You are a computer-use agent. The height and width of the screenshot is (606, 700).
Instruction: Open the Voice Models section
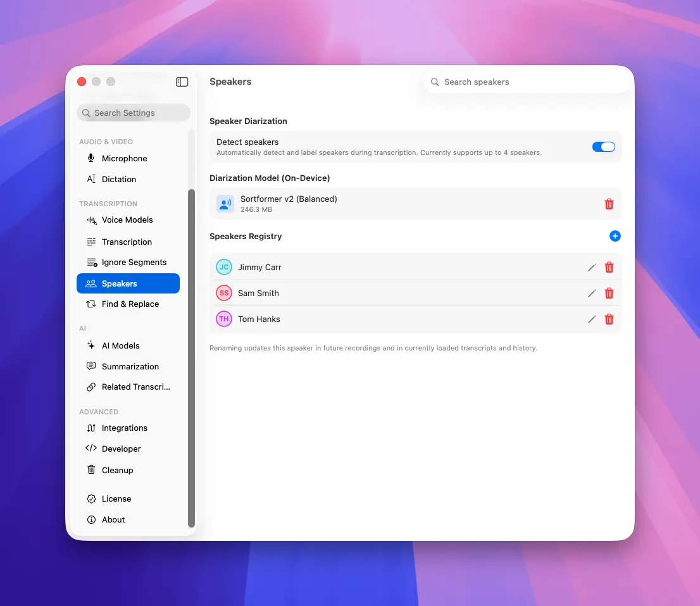(128, 220)
